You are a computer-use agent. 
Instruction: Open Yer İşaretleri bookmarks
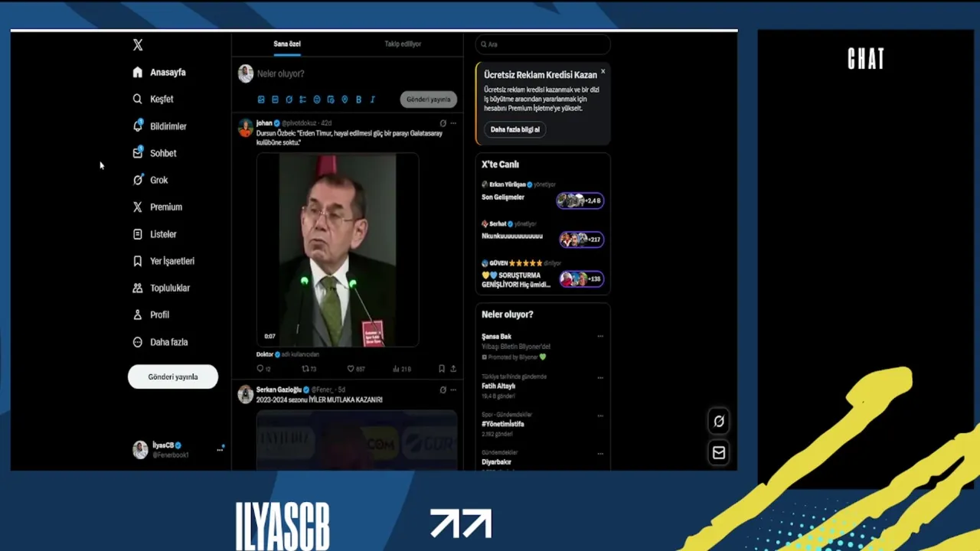pyautogui.click(x=163, y=261)
